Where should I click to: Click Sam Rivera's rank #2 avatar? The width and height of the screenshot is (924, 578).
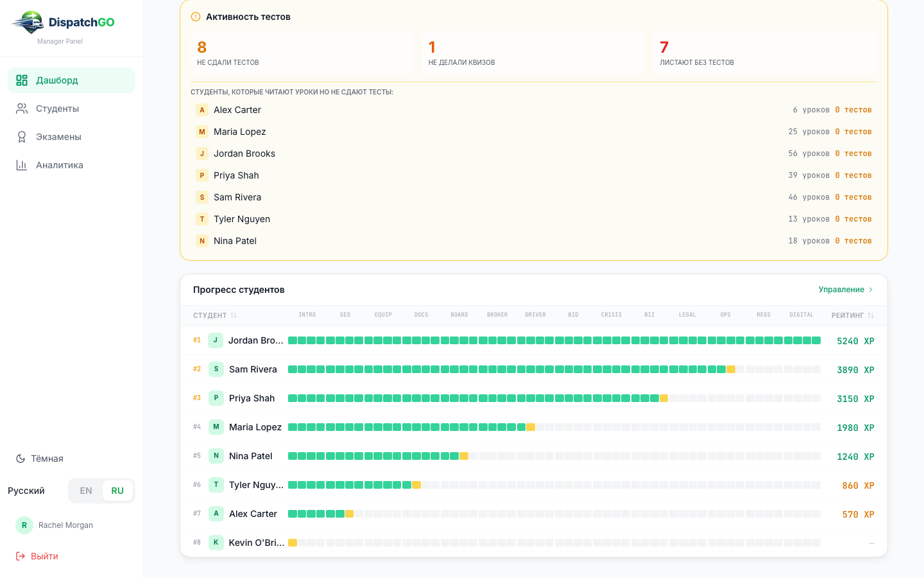click(216, 369)
